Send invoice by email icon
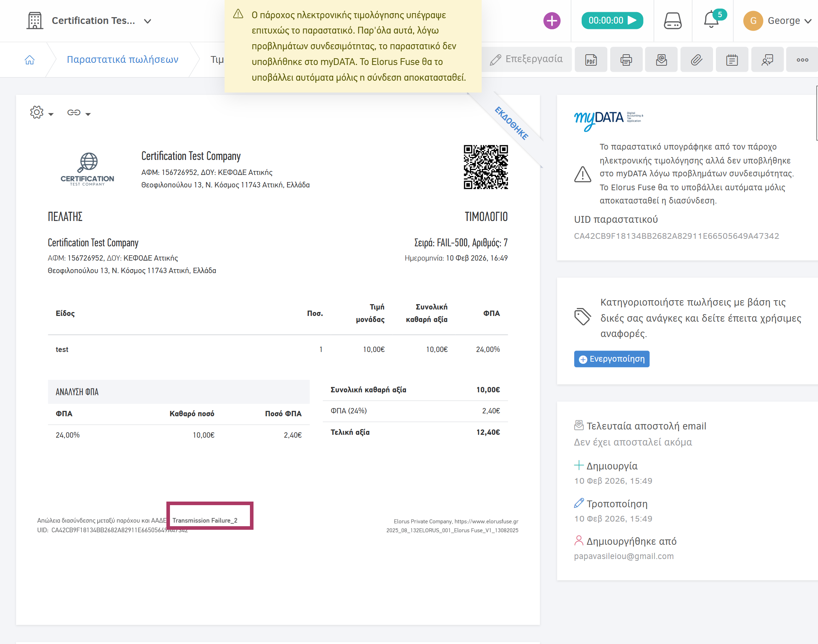 tap(661, 60)
